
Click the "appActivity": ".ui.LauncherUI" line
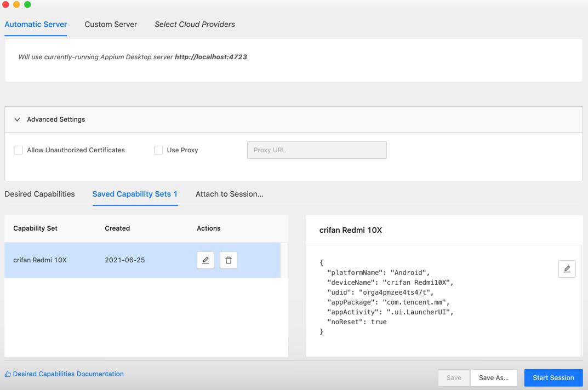(x=390, y=312)
